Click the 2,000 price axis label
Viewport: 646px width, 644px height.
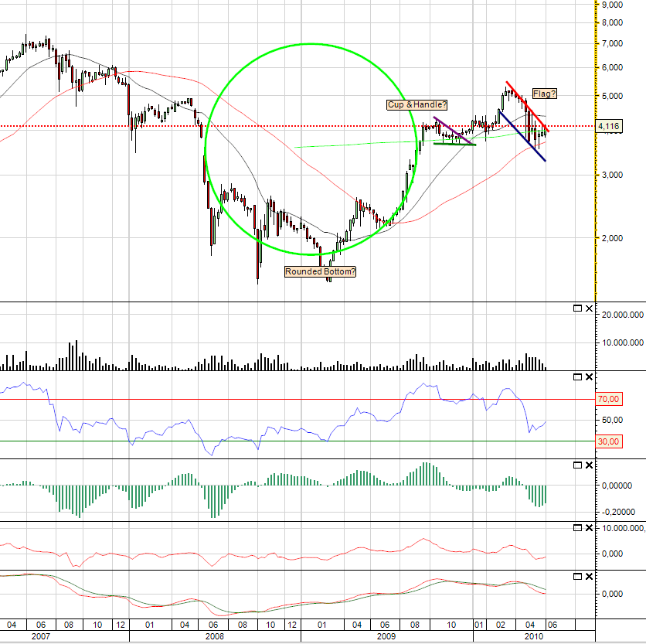click(612, 238)
